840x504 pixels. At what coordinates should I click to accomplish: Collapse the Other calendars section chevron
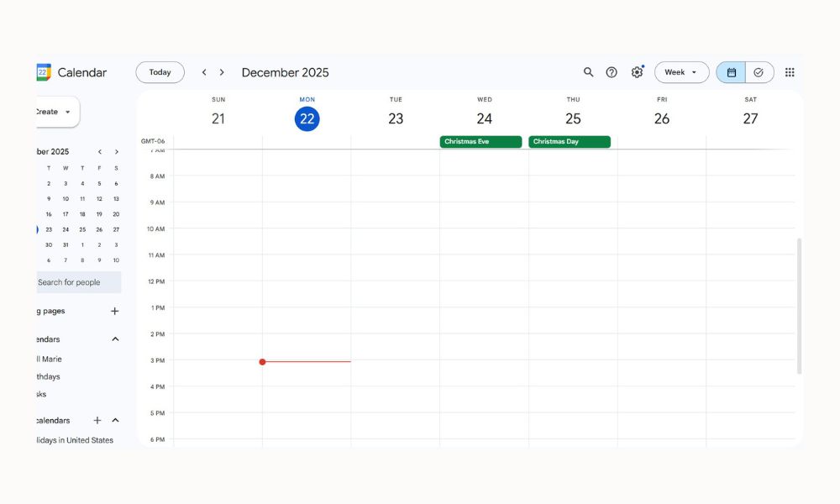(x=116, y=420)
